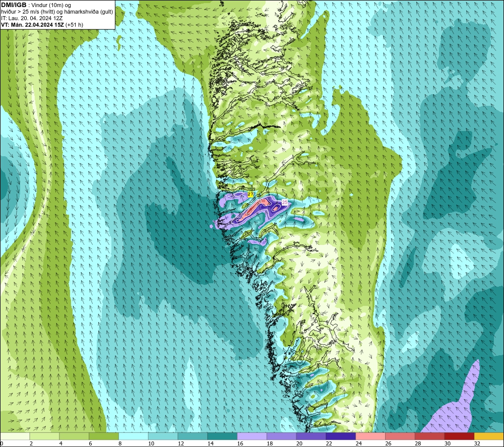Click the yellow gust label 27
This screenshot has height=447, width=504.
(x=250, y=195)
